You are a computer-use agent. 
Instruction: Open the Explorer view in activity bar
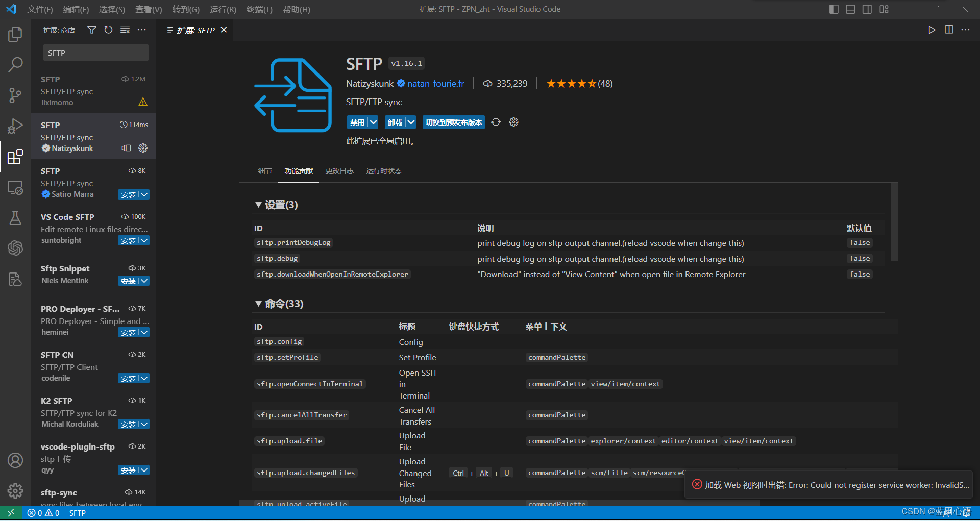pyautogui.click(x=15, y=34)
